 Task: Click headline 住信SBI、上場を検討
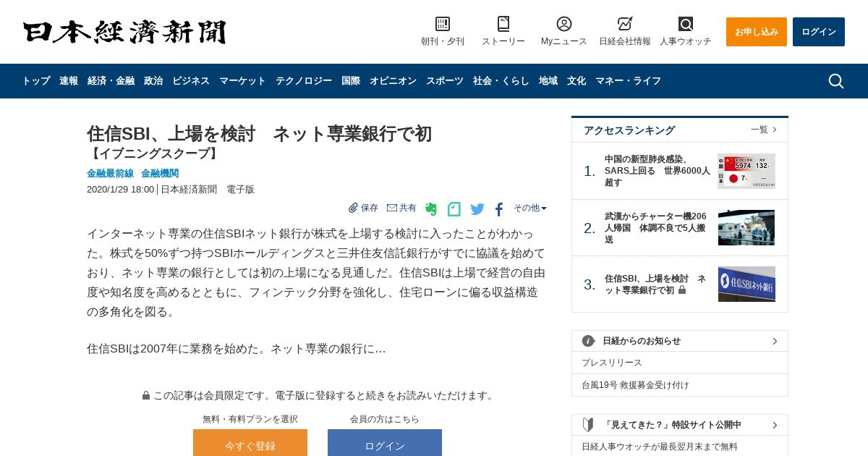259,134
